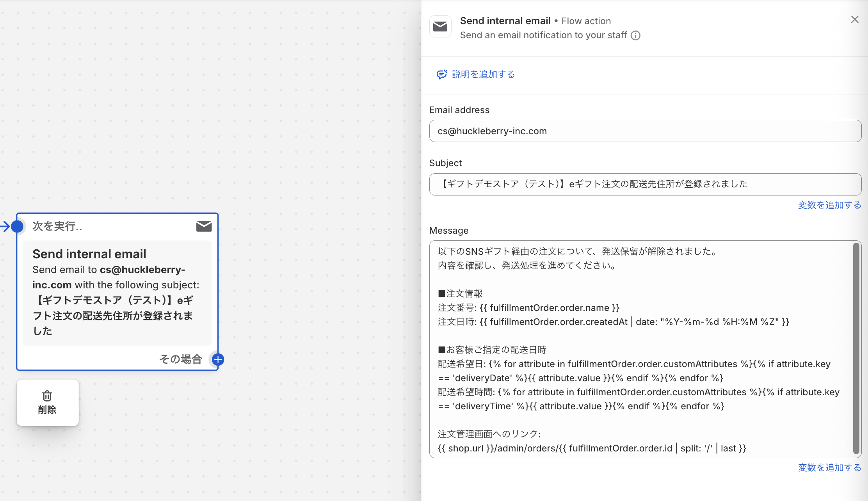Focus the Subject input field
Screen dimensions: 868x501
click(645, 184)
